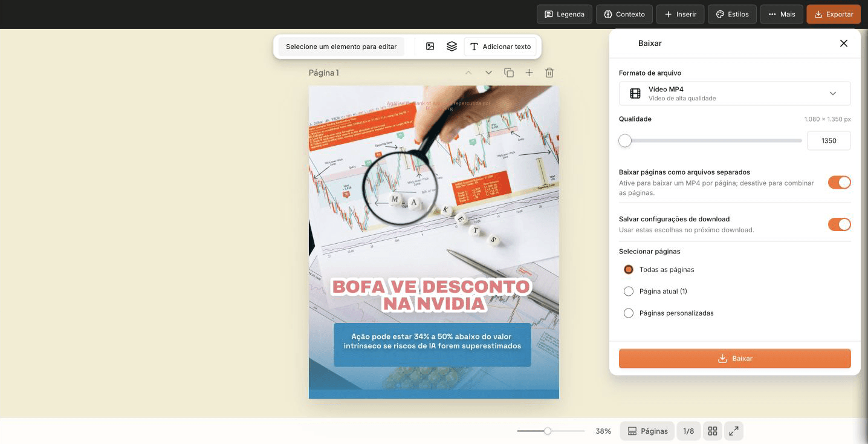The height and width of the screenshot is (444, 868).
Task: Open the Formato de arquivo dropdown
Action: tap(735, 93)
